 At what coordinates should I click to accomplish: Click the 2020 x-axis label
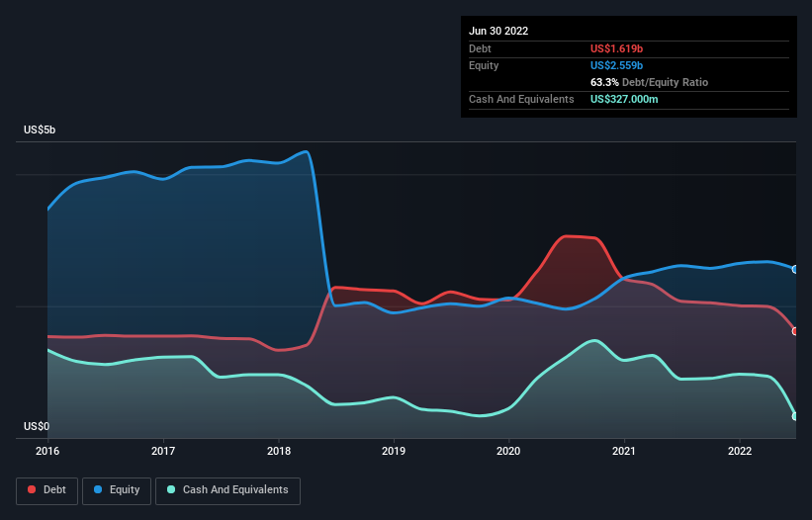pyautogui.click(x=508, y=451)
